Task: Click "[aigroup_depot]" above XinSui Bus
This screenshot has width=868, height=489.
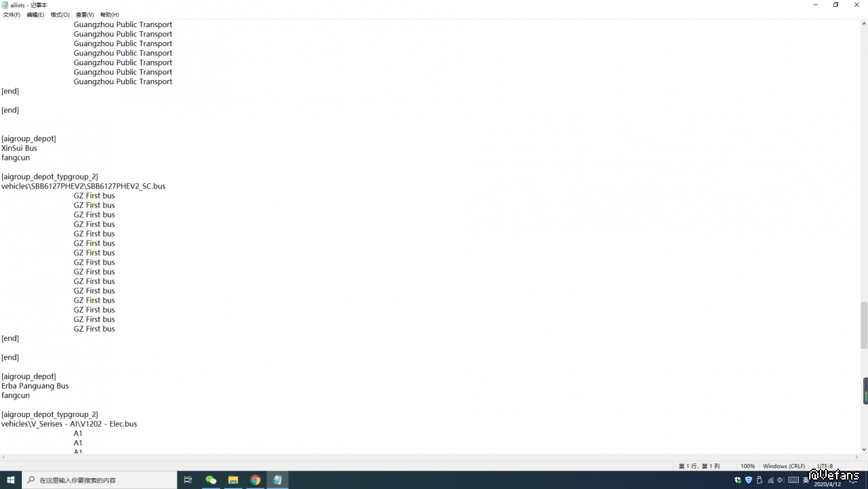Action: pyautogui.click(x=28, y=138)
